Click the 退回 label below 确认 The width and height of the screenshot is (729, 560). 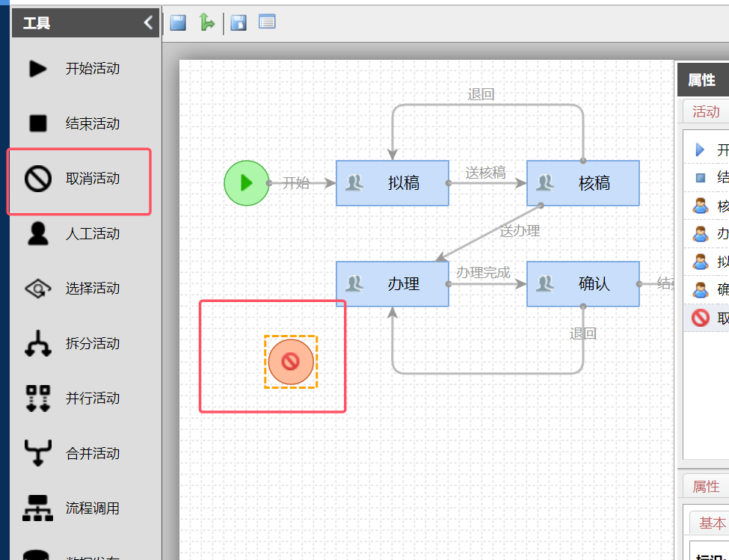tap(583, 333)
